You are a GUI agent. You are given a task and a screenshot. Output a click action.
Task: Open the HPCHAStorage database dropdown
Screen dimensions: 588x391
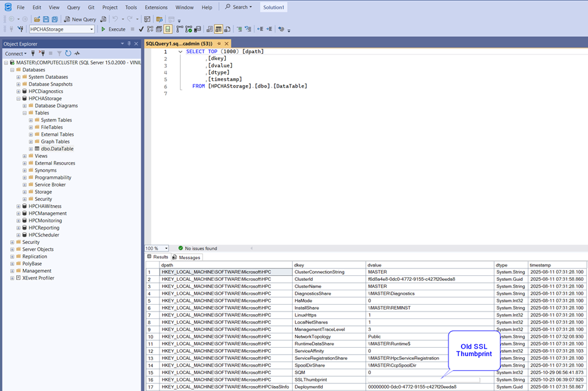click(91, 29)
